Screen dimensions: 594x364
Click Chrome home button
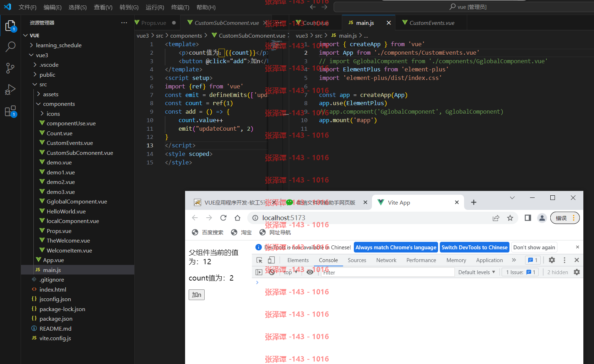(x=237, y=218)
